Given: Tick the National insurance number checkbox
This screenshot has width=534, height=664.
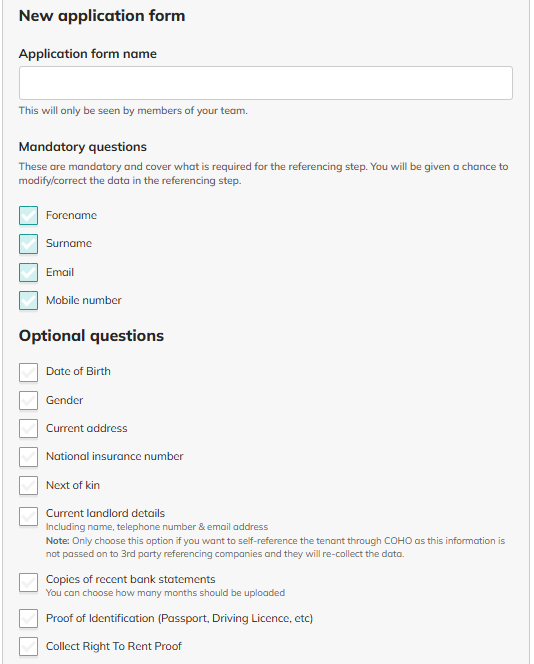Looking at the screenshot, I should 28,457.
